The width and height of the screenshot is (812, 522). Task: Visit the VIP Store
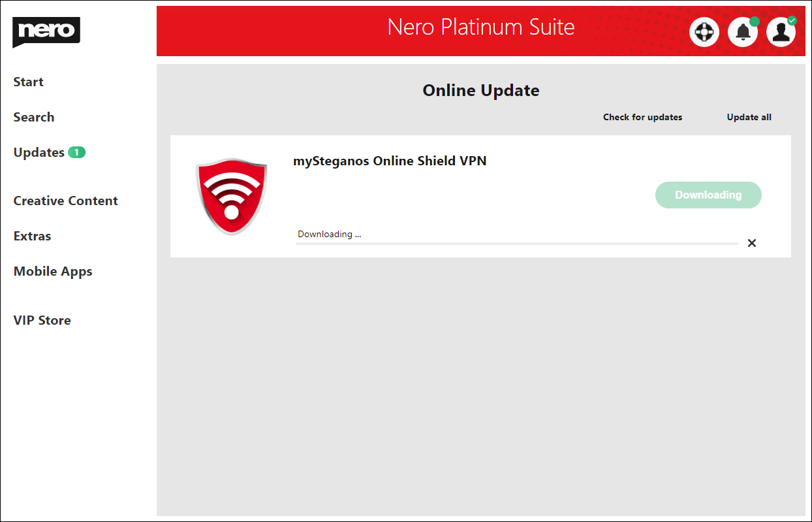coord(42,320)
